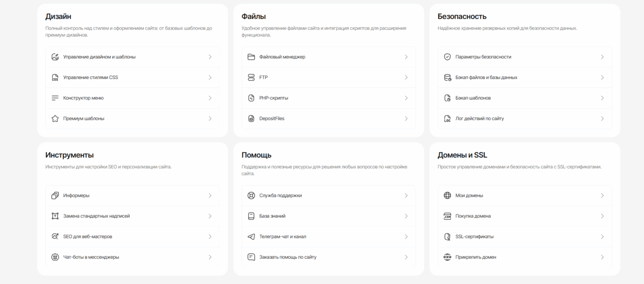
Task: Click the chevron for Покупка домена
Action: click(602, 216)
